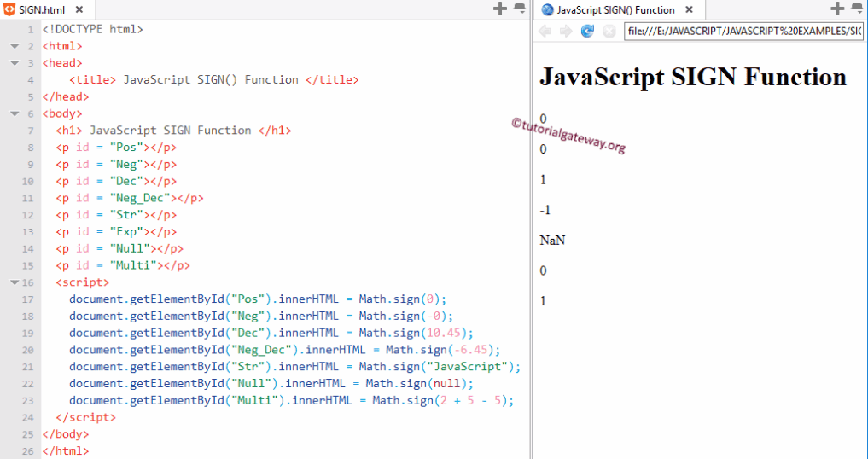Open preview pane tab list menu

857,9
